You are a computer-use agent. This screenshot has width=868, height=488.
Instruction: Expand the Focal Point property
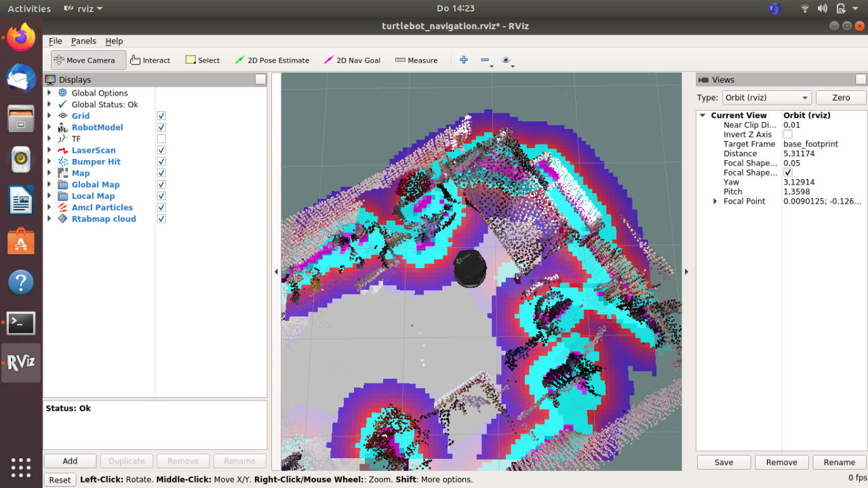(715, 201)
